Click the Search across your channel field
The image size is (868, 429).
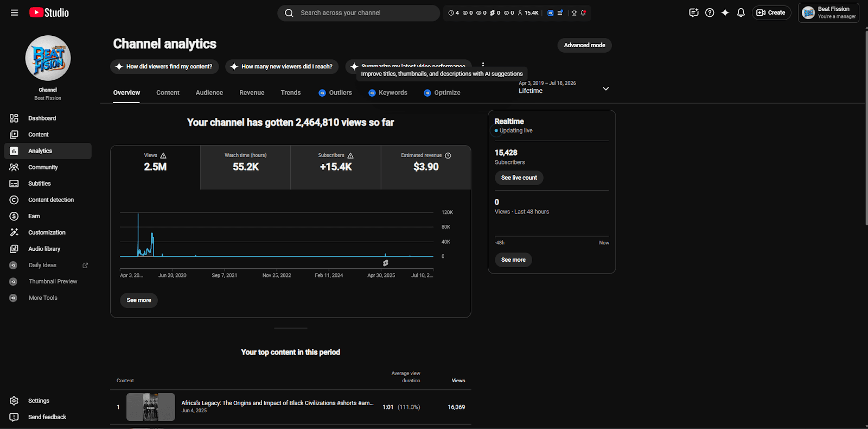click(359, 13)
